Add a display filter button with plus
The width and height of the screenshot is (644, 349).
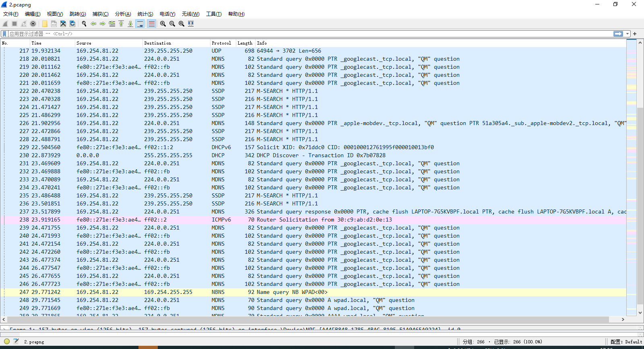635,34
